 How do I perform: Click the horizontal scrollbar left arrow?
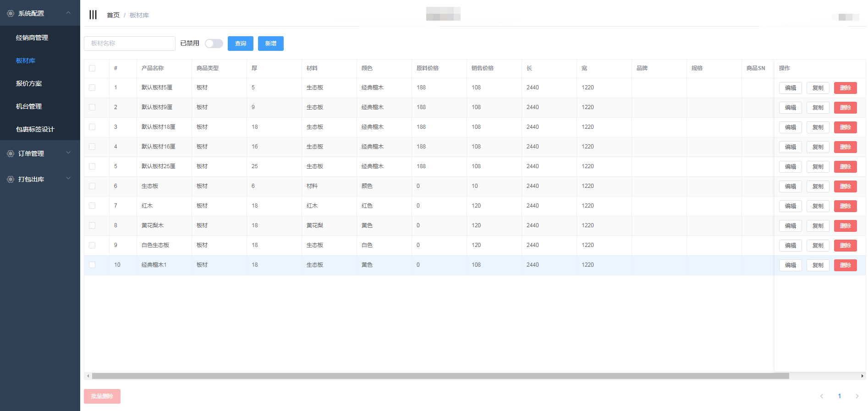point(88,376)
